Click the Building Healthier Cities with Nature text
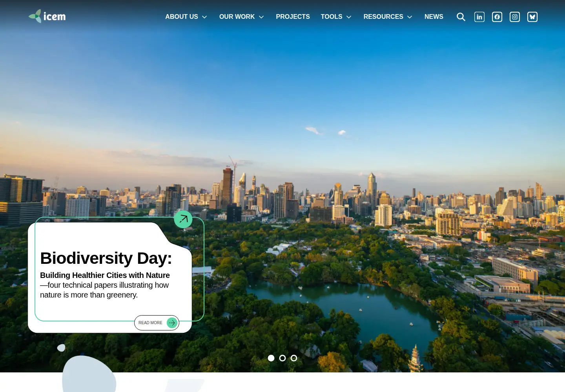565x392 pixels. click(105, 275)
